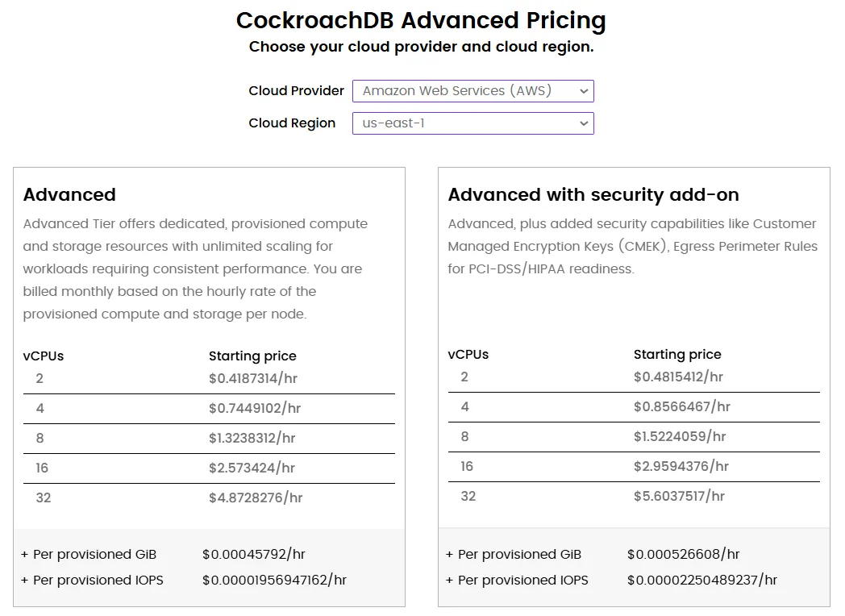
Task: Click the Cloud Region label
Action: [292, 123]
